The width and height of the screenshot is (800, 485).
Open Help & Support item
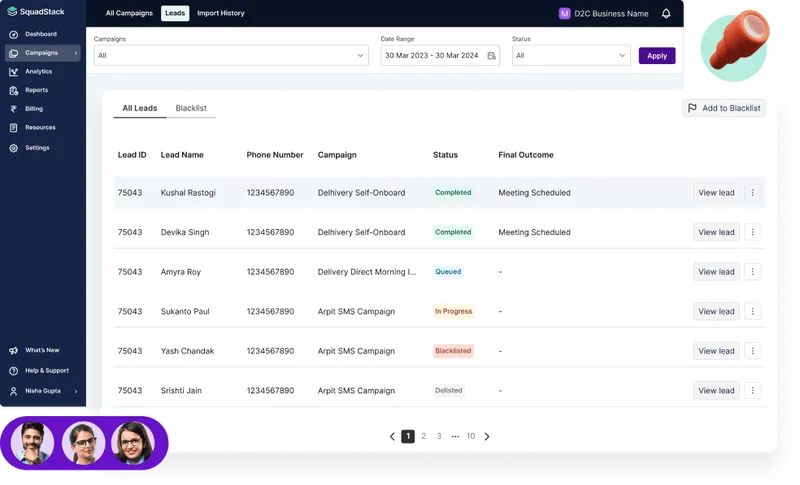point(39,371)
